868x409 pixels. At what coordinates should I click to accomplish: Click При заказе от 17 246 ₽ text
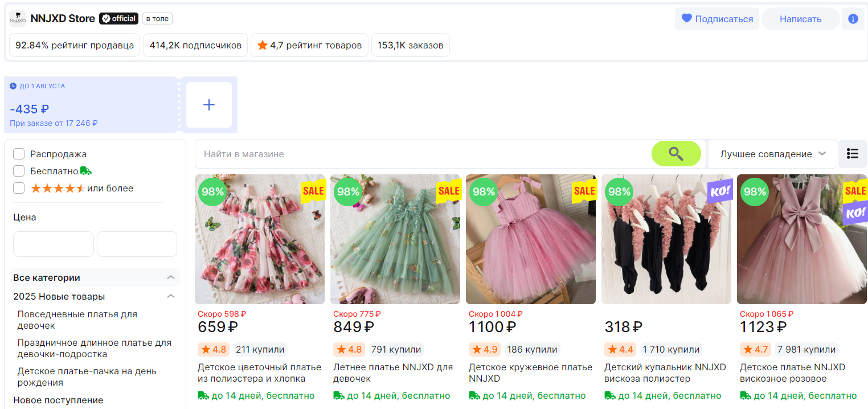54,122
